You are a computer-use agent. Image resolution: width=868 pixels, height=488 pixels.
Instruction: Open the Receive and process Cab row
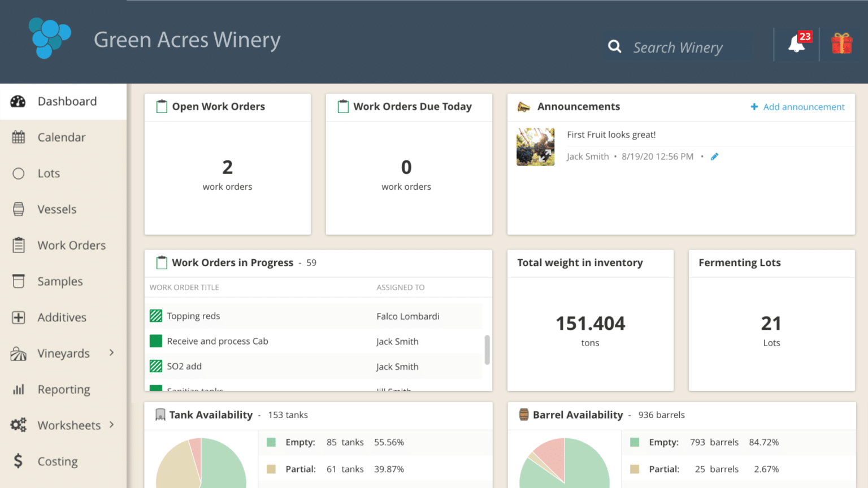point(218,341)
